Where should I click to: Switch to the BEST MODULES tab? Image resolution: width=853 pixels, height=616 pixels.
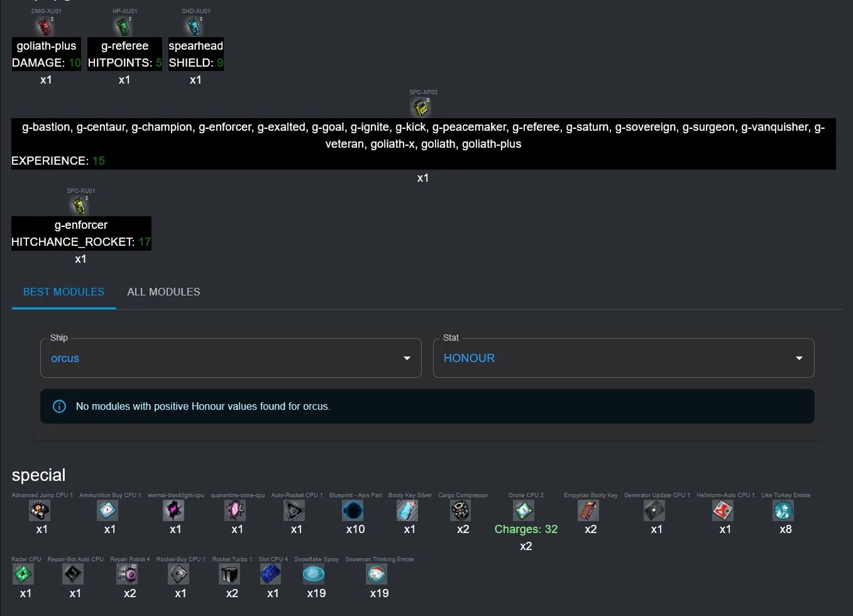click(63, 292)
